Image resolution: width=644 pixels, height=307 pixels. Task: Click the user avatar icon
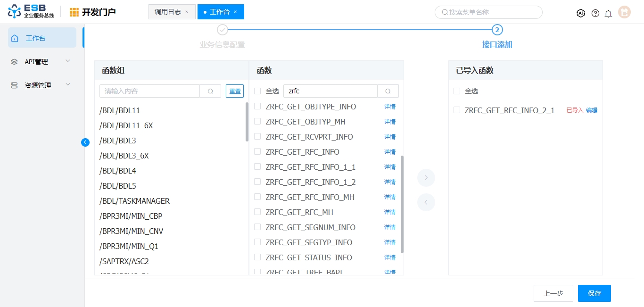click(x=625, y=13)
